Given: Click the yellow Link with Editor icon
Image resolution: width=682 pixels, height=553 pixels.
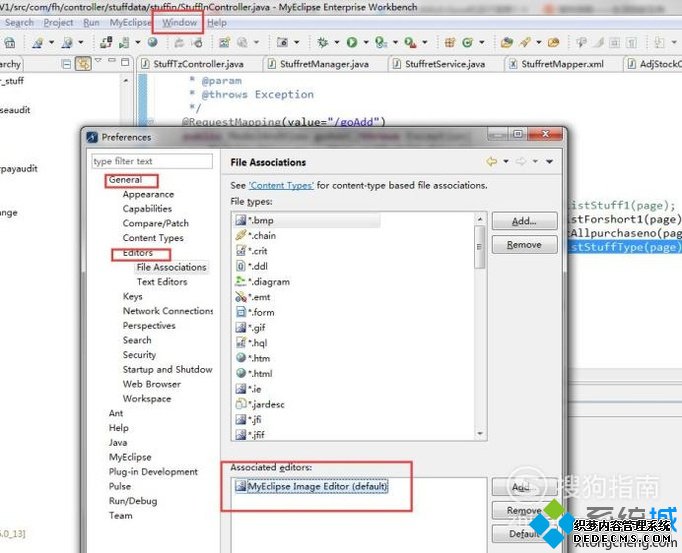Looking at the screenshot, I should coord(83,64).
